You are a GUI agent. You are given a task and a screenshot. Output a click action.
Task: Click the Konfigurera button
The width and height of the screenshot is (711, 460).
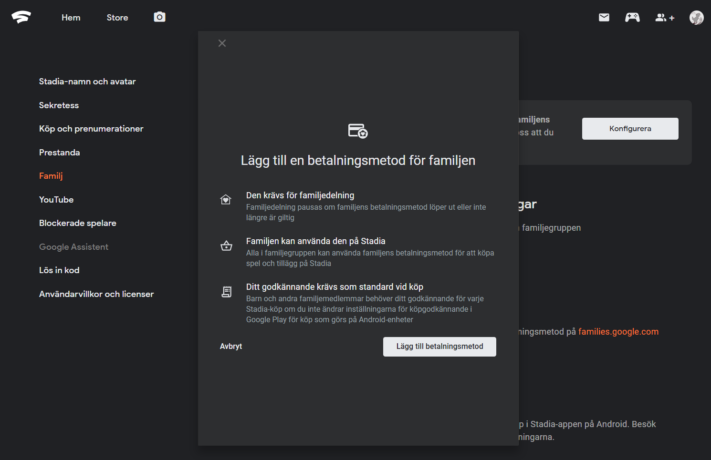click(630, 129)
